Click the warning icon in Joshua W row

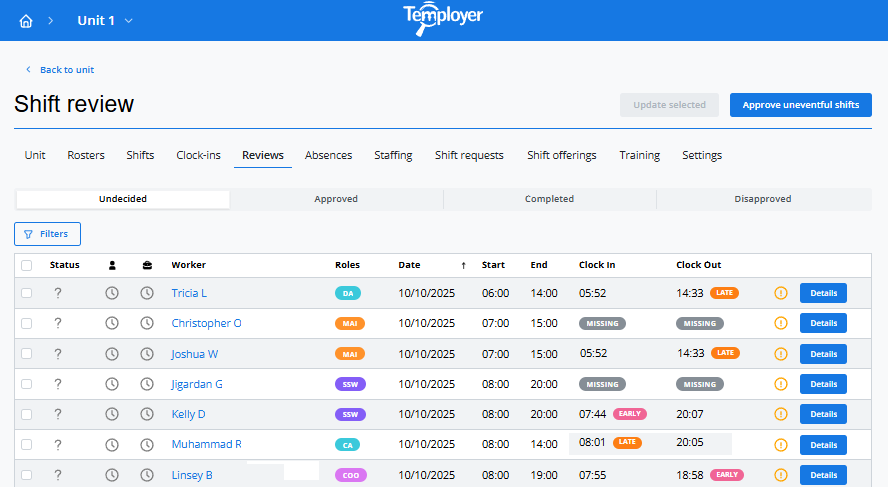pyautogui.click(x=781, y=354)
